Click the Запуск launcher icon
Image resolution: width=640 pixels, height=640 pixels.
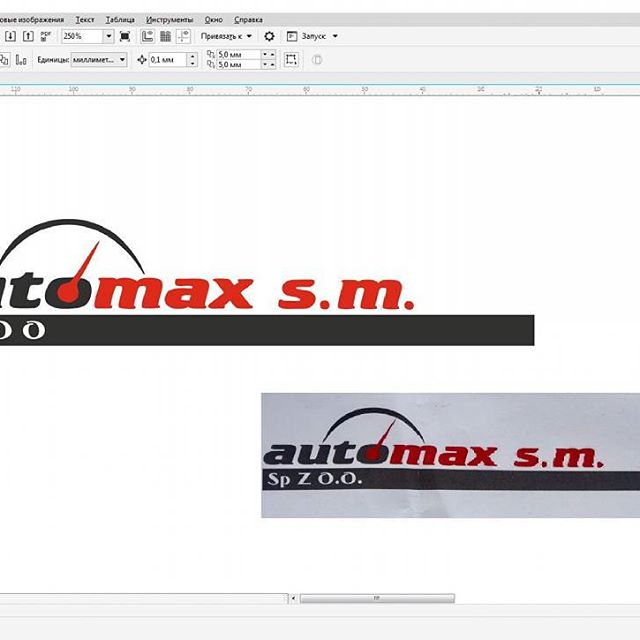pos(292,36)
